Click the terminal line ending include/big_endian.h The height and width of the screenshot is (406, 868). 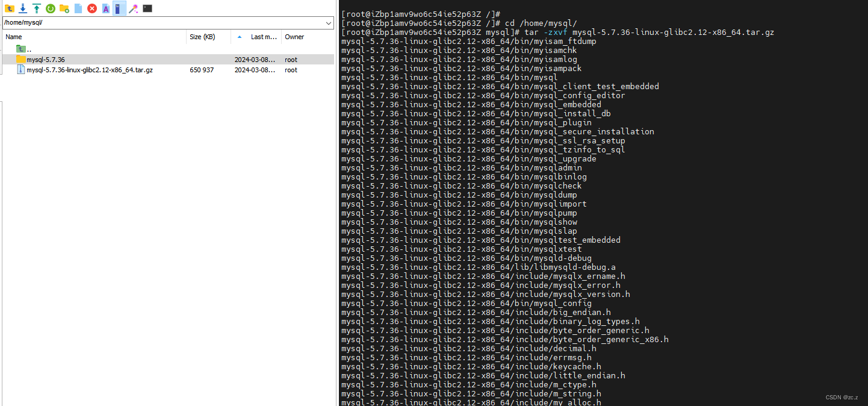[476, 312]
